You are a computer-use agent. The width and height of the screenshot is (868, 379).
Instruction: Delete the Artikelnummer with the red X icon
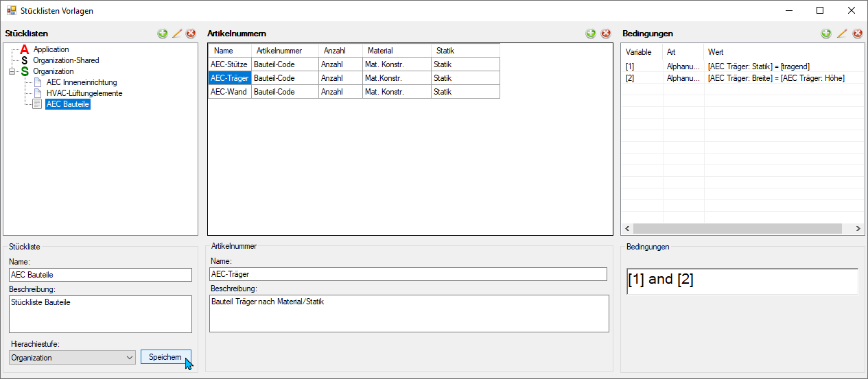coord(606,34)
